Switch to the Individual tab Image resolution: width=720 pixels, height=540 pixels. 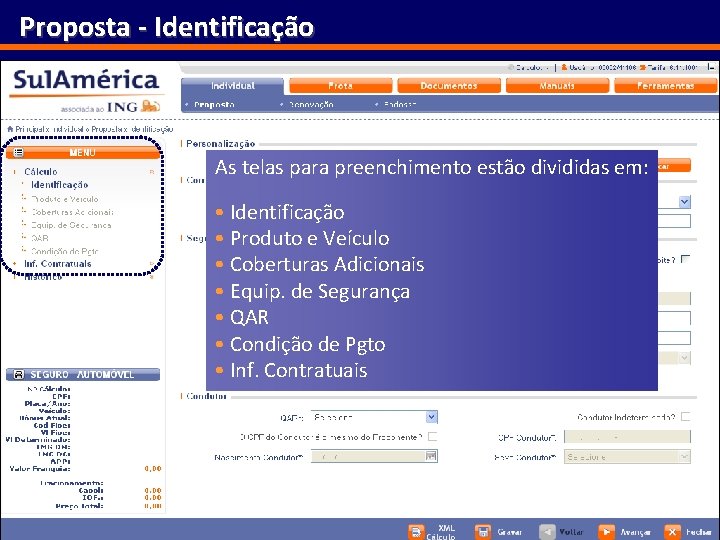click(x=232, y=86)
